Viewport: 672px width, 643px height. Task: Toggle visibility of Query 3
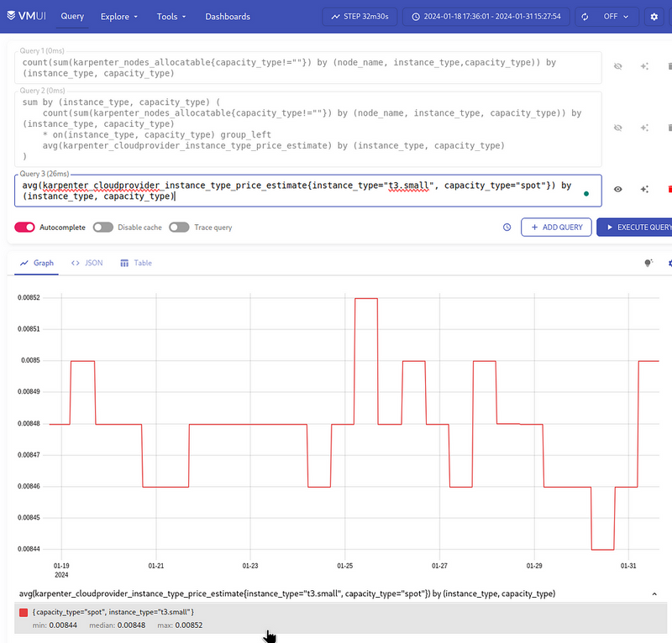pos(617,190)
